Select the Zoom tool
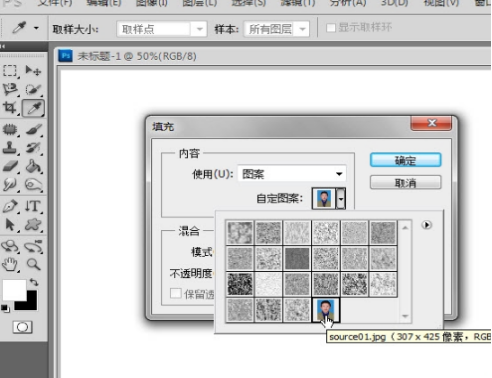 coord(34,265)
